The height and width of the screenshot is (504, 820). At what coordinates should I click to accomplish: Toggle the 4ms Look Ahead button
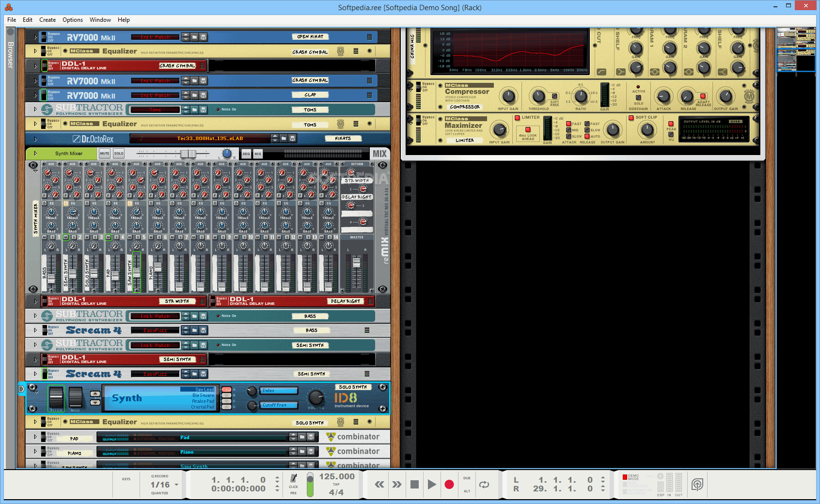528,129
